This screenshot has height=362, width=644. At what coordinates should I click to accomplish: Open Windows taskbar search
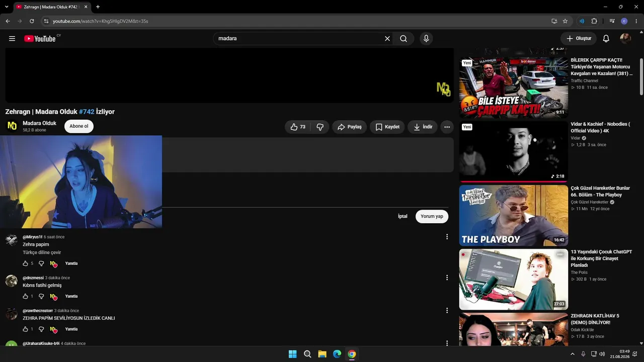click(x=307, y=354)
